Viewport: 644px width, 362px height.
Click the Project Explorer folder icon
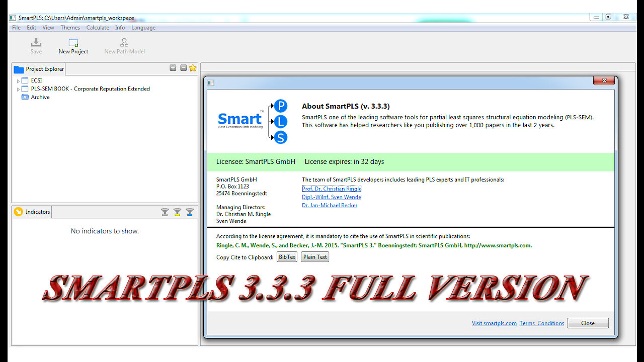click(19, 69)
